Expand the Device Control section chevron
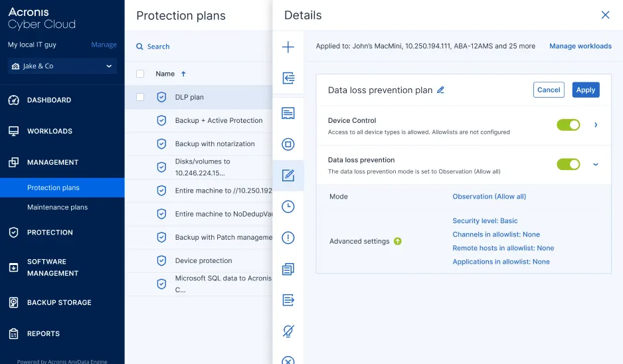The height and width of the screenshot is (364, 623). pos(596,125)
